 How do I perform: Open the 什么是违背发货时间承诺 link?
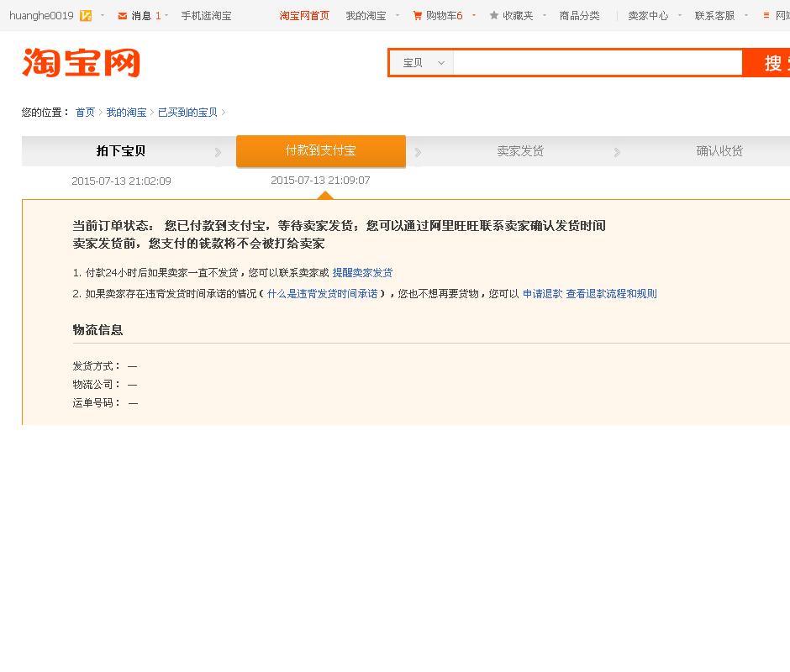pos(322,294)
